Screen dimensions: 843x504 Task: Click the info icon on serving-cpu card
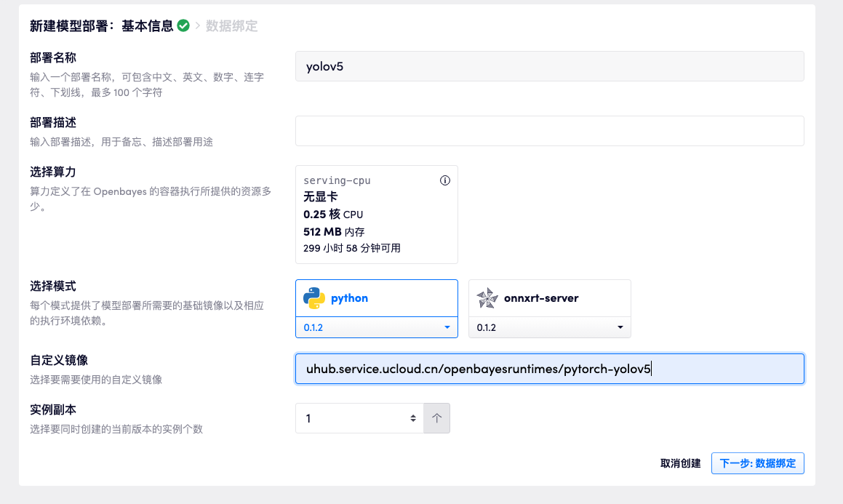tap(445, 180)
